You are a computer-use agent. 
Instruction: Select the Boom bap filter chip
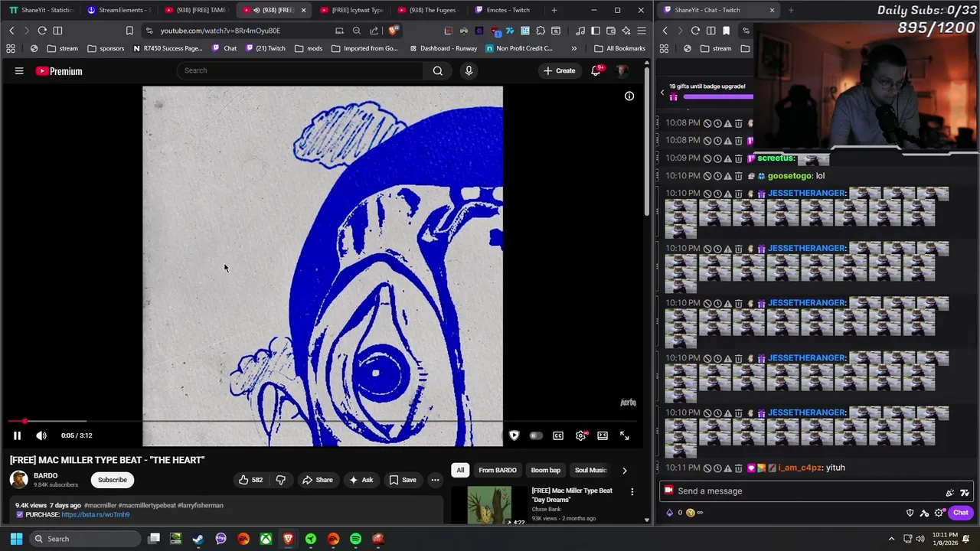pos(546,470)
